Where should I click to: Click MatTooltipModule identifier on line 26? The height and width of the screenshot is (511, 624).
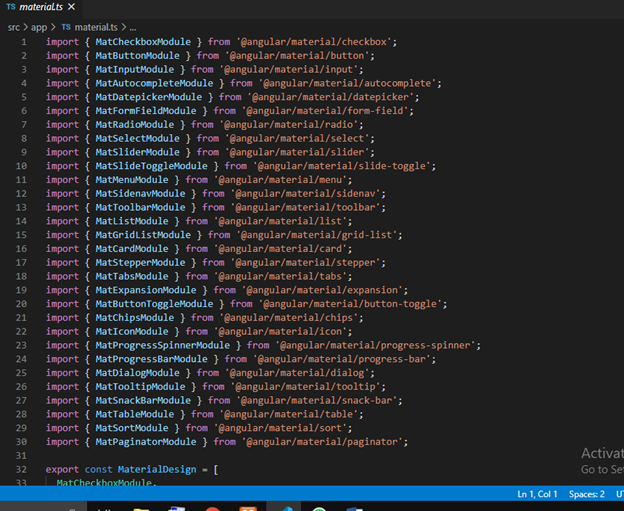(140, 387)
